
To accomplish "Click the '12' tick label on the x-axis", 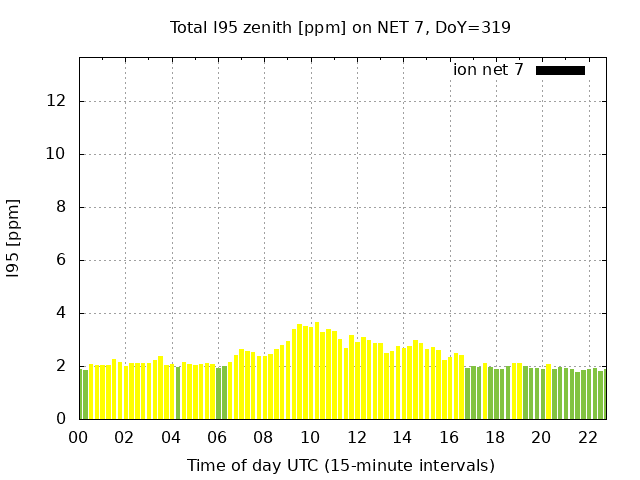I will click(x=356, y=437).
